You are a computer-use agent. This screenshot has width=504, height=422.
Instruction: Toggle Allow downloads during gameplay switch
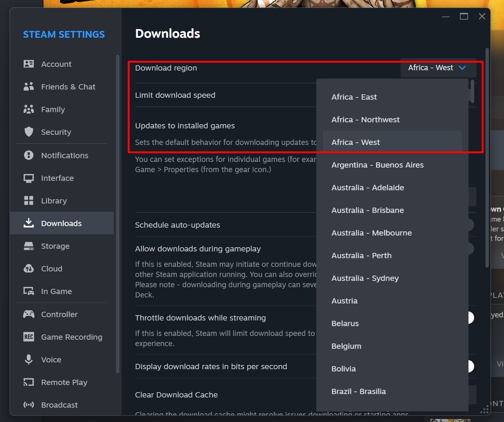(x=471, y=248)
